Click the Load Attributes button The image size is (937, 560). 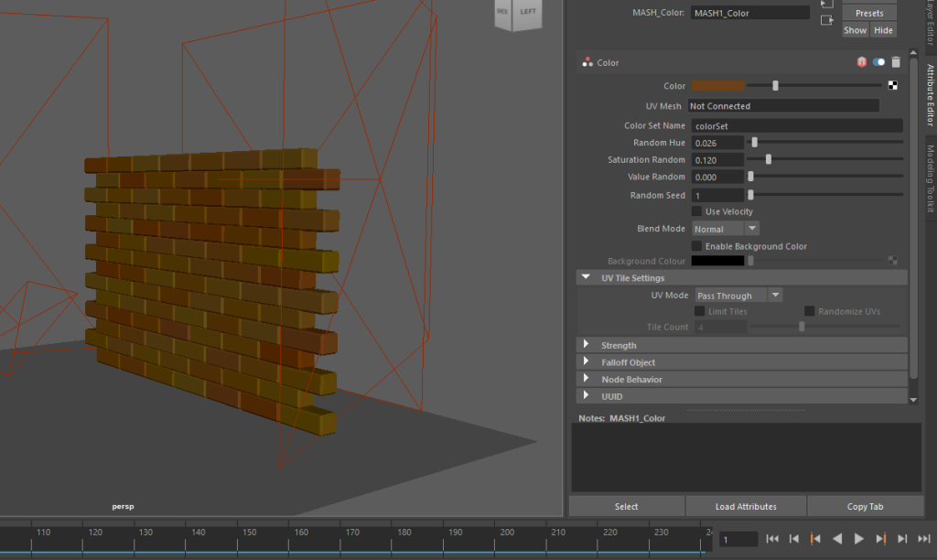pyautogui.click(x=745, y=506)
